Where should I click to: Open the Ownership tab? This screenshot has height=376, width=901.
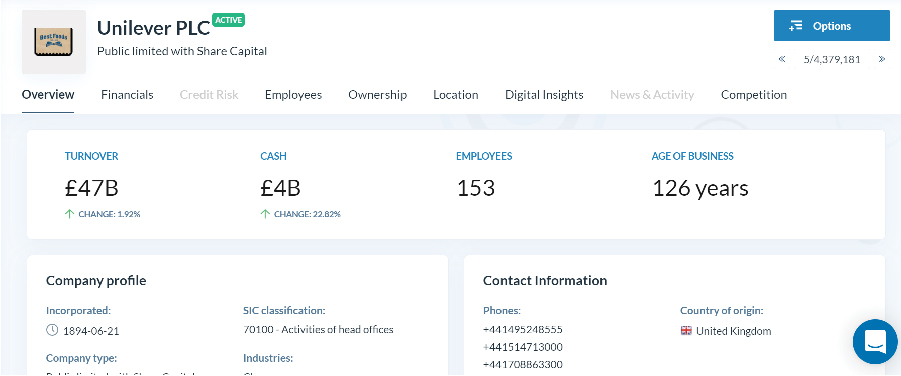pyautogui.click(x=378, y=95)
